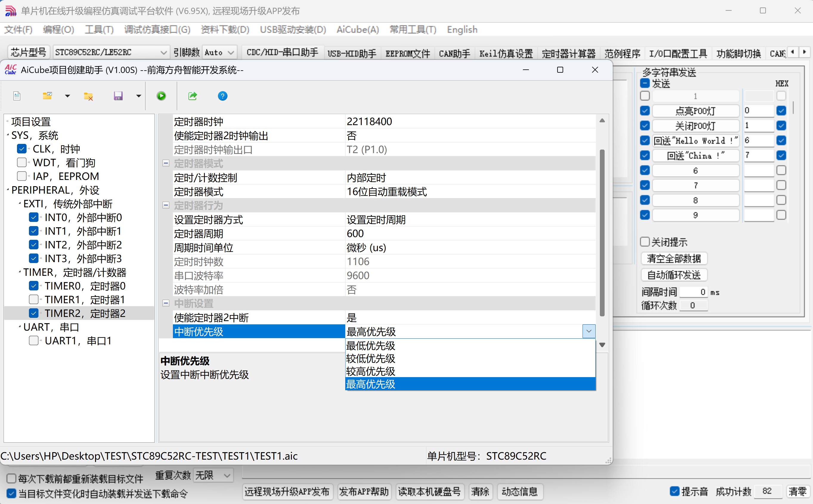Open the chip model STC89C52RC combo box
The height and width of the screenshot is (504, 813).
click(111, 52)
